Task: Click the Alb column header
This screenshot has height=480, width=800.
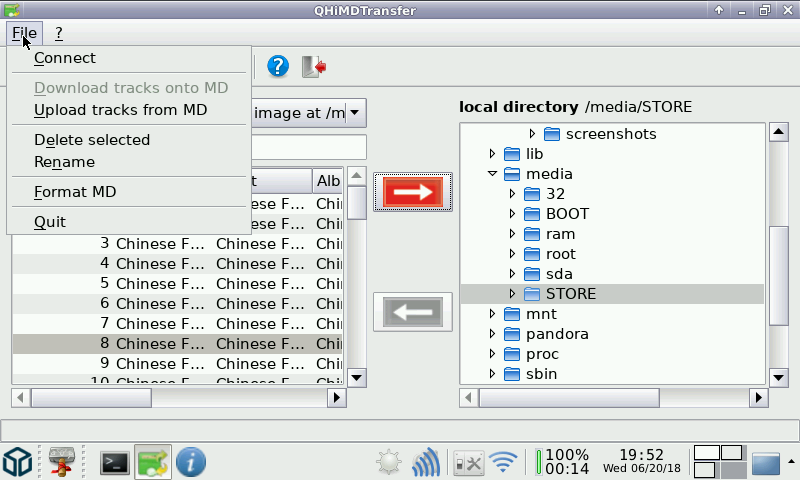Action: tap(328, 181)
